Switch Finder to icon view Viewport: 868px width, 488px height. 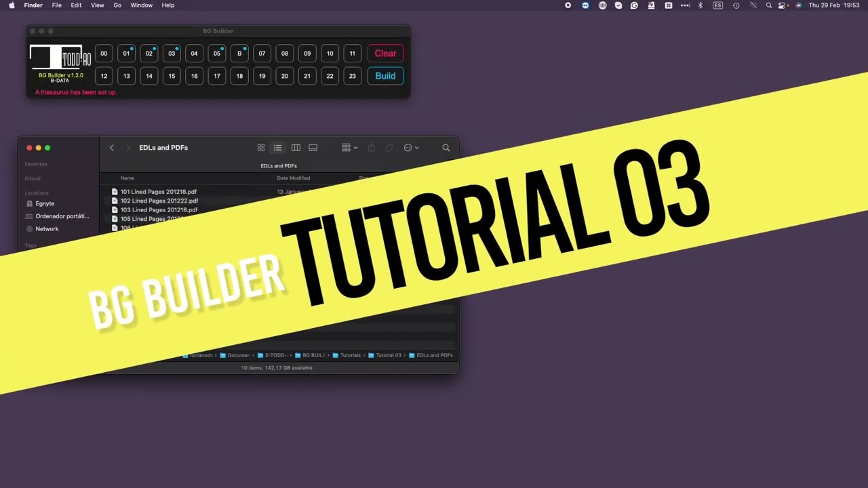[x=261, y=148]
